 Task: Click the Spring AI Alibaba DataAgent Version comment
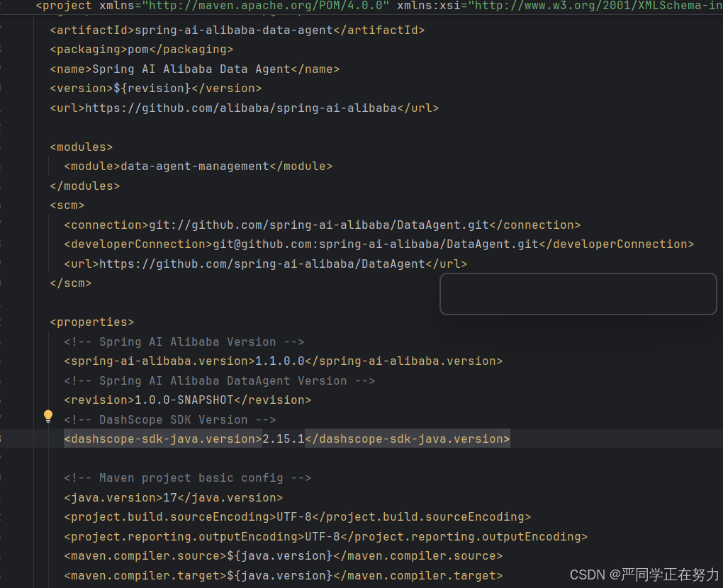pyautogui.click(x=220, y=381)
